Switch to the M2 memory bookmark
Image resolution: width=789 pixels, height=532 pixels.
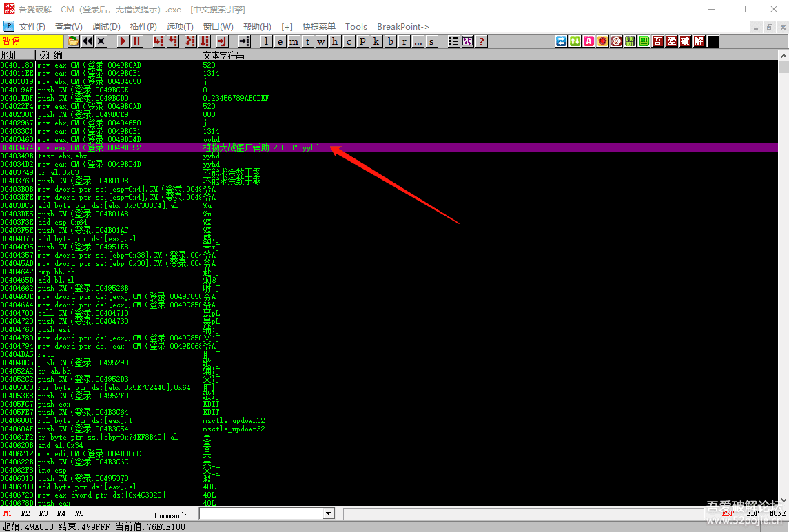click(25, 513)
